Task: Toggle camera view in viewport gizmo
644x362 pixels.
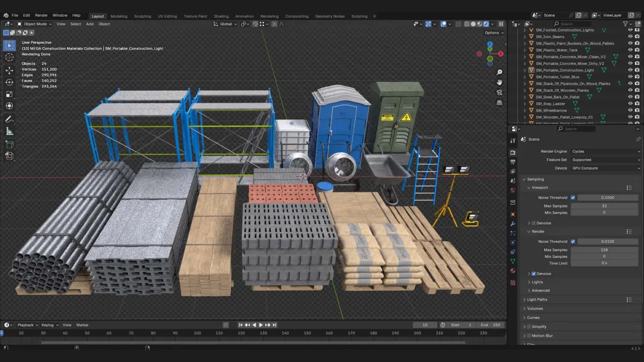Action: click(500, 92)
